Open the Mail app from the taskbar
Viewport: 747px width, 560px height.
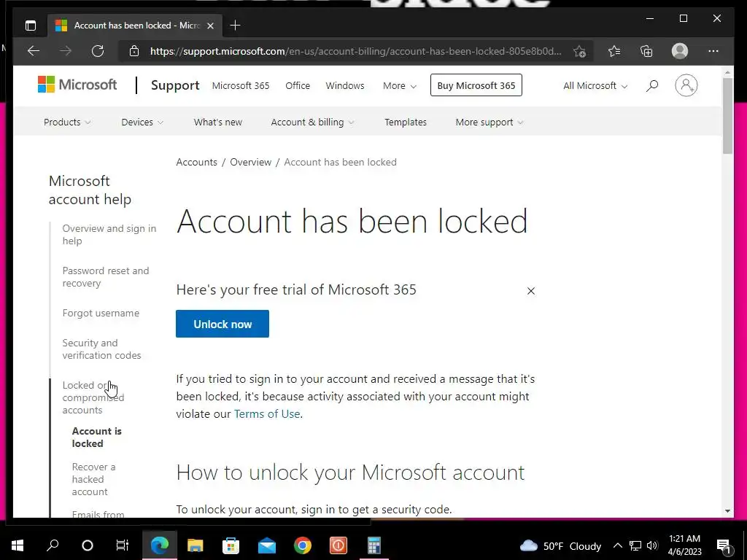[x=267, y=545]
